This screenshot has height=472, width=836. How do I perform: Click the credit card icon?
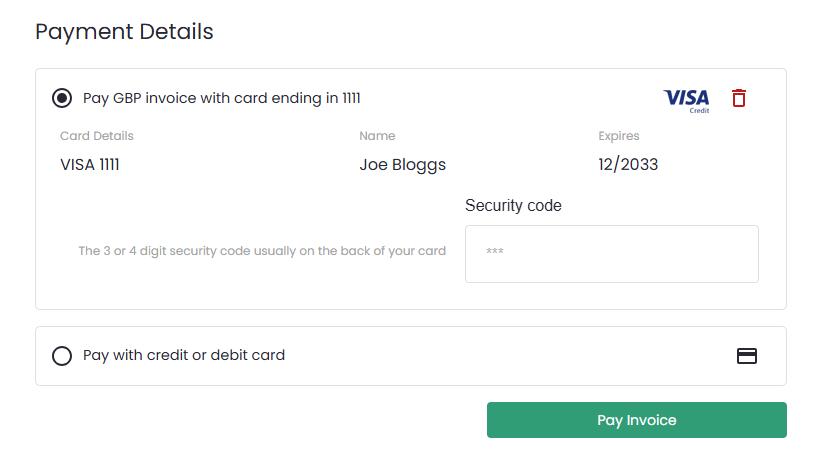click(746, 356)
